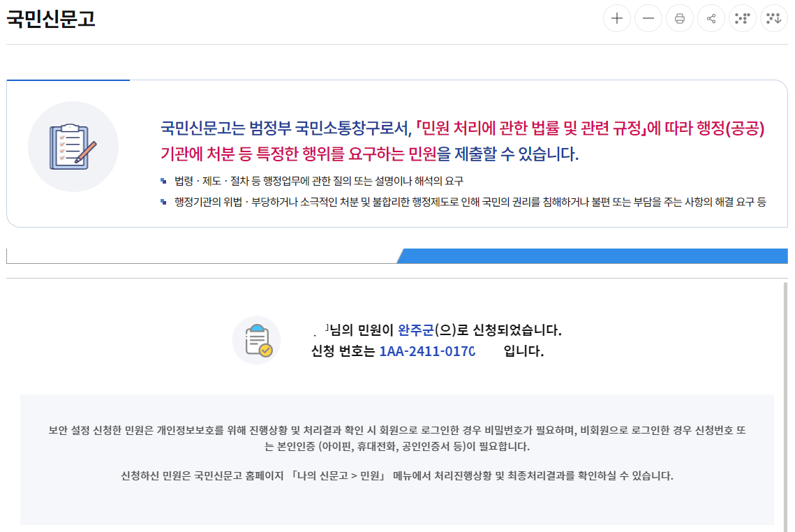The image size is (795, 532).
Task: Click the notice paragraph starting '보안 설정 신청한 민원은'
Action: pos(397,438)
